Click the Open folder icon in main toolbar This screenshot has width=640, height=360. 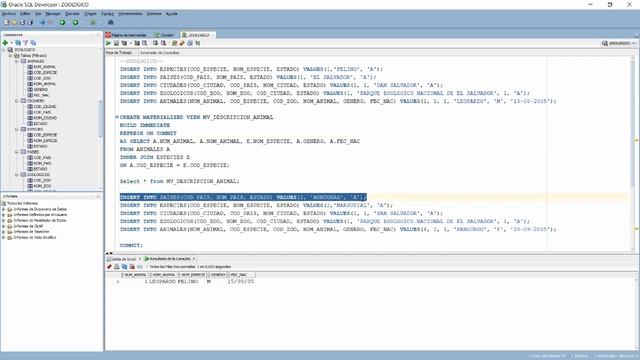[14, 22]
